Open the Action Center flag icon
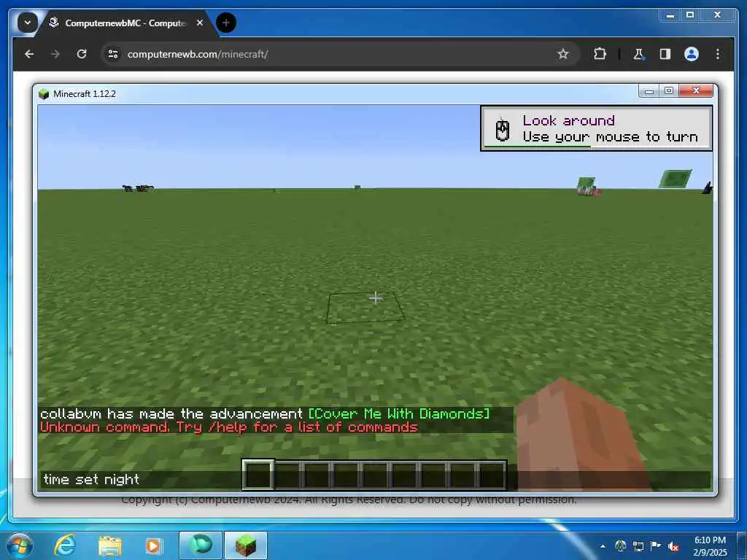 (656, 546)
